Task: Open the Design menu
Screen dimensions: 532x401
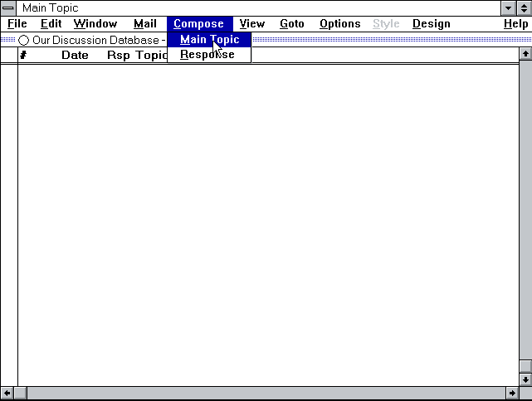Action: 431,24
